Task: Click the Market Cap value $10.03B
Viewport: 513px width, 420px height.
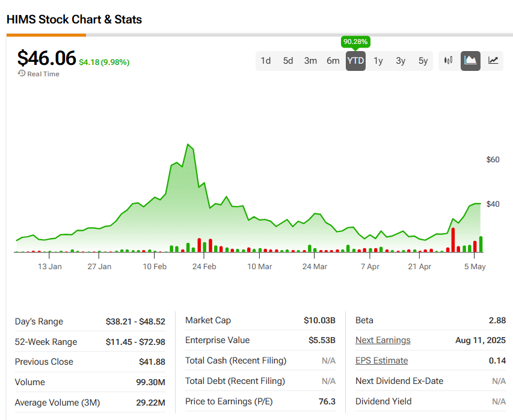Action: [x=319, y=320]
